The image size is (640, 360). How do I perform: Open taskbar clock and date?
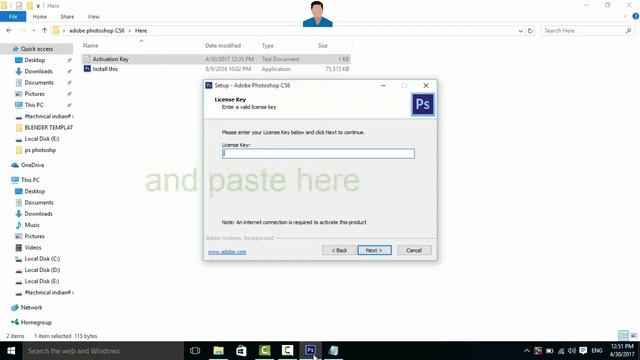[x=622, y=351]
